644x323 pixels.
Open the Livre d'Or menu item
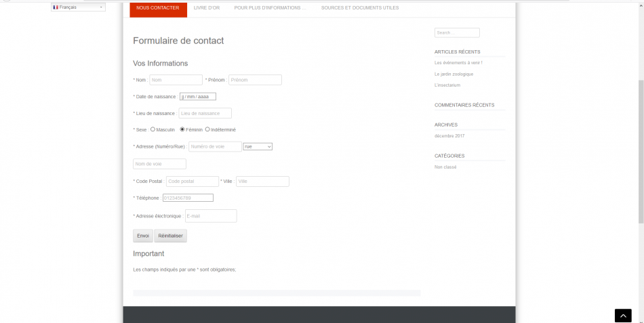(207, 8)
